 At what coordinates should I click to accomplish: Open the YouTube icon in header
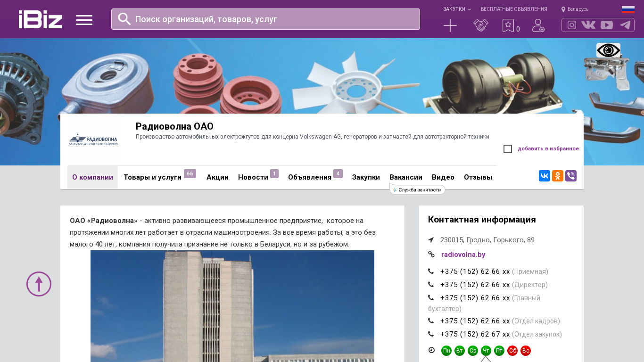(x=607, y=25)
